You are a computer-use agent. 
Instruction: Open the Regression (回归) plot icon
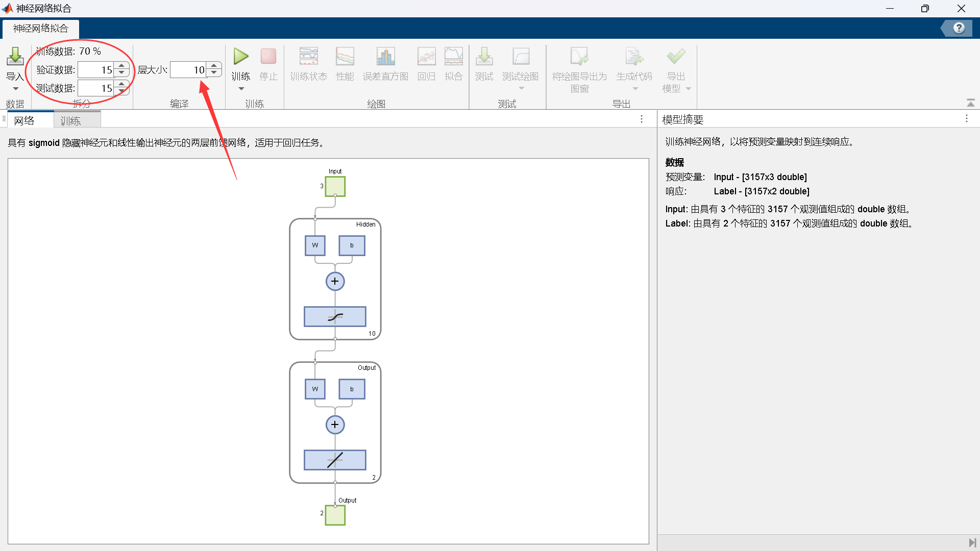[x=426, y=56]
